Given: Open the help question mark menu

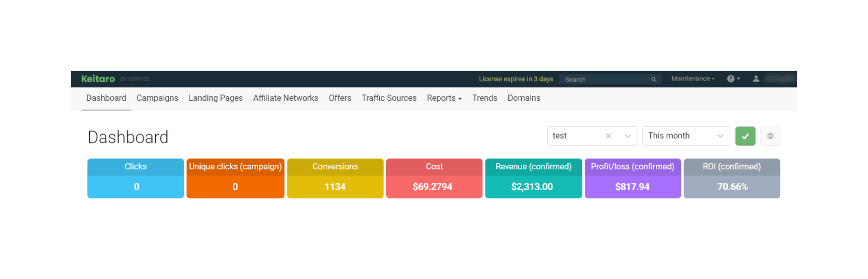Looking at the screenshot, I should pyautogui.click(x=733, y=79).
